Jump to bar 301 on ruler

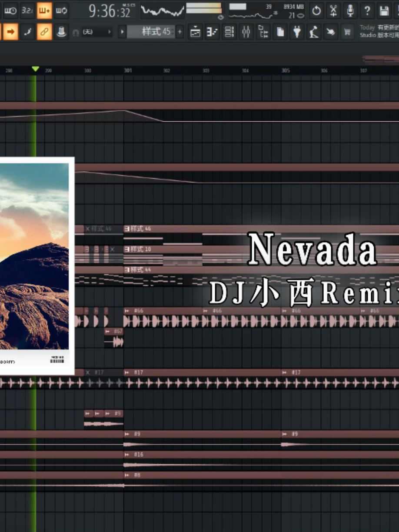[128, 70]
